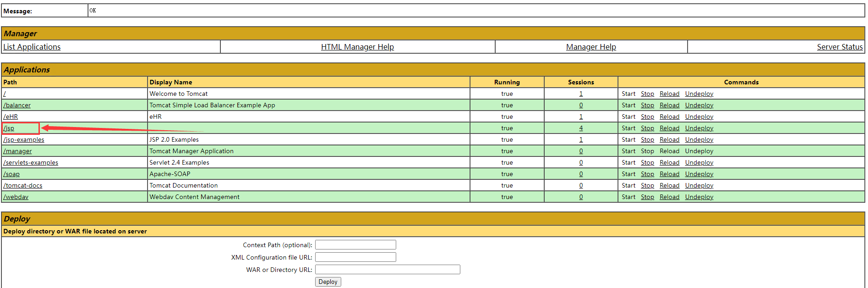Open HTML Manager Help page

[x=357, y=47]
